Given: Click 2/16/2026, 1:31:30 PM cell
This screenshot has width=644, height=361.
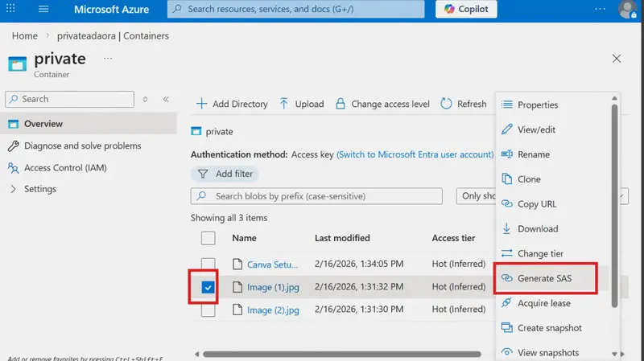Looking at the screenshot, I should [x=359, y=310].
